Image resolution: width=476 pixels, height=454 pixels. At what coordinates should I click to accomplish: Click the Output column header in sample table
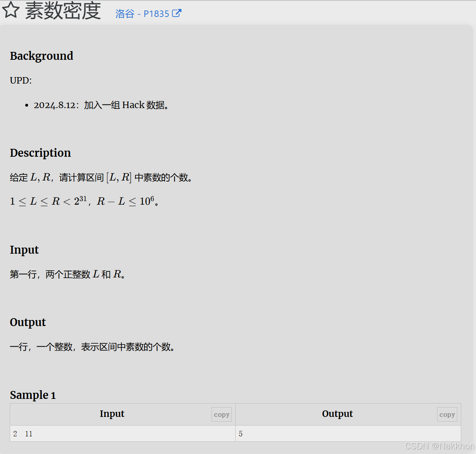pos(337,414)
